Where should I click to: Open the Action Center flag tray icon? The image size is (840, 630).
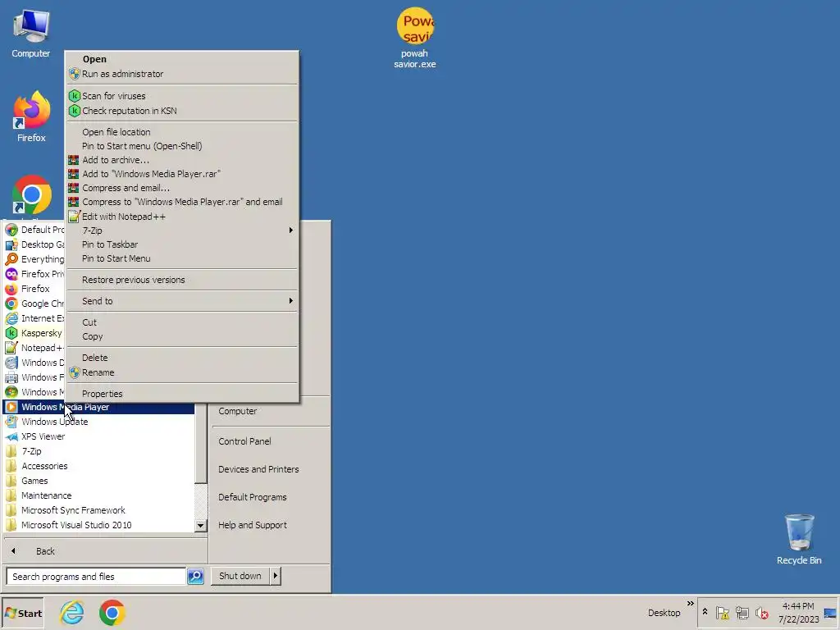722,613
